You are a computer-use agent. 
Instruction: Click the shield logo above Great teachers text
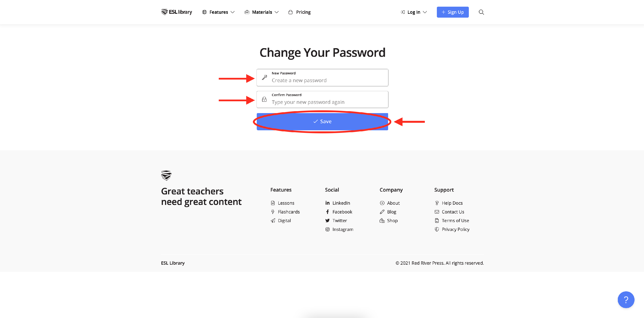coord(166,175)
